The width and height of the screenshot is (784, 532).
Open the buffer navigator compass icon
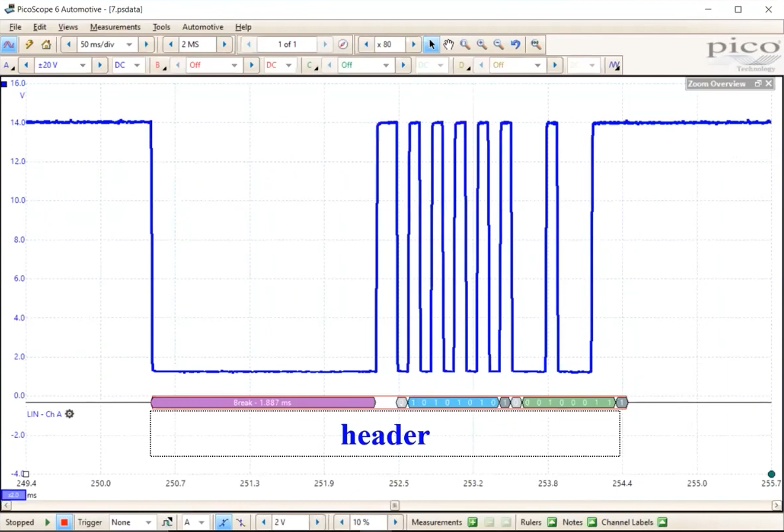click(343, 44)
